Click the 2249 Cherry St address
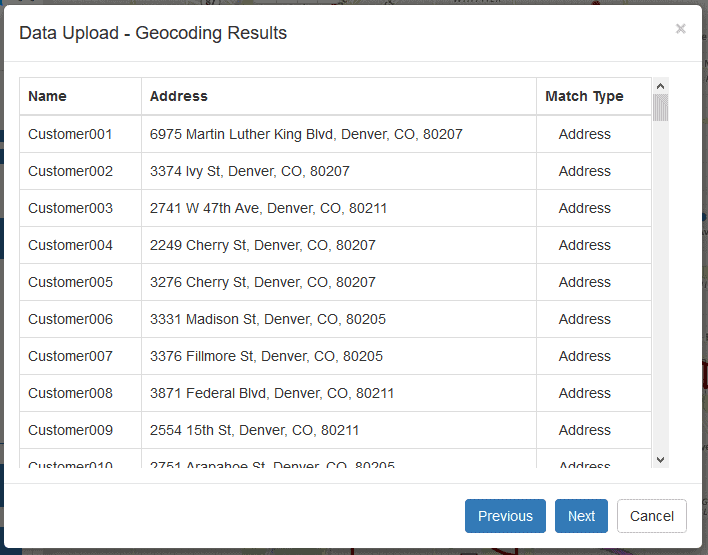The width and height of the screenshot is (708, 555). (263, 245)
